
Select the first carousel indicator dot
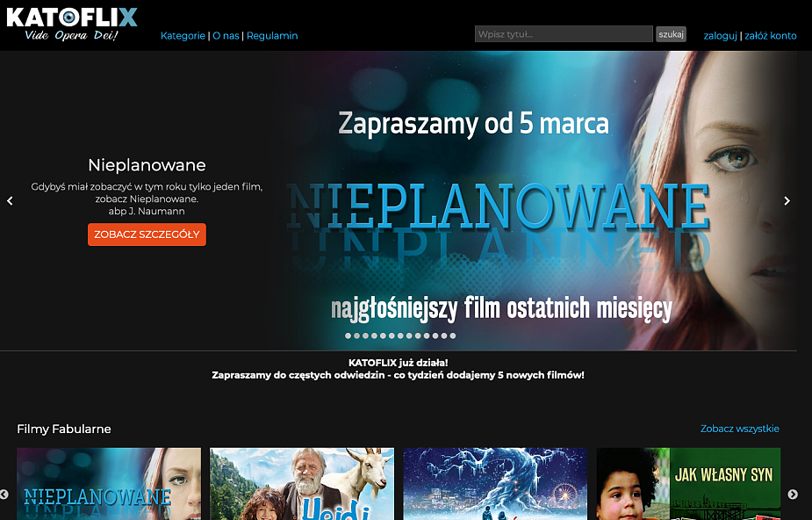tap(349, 336)
